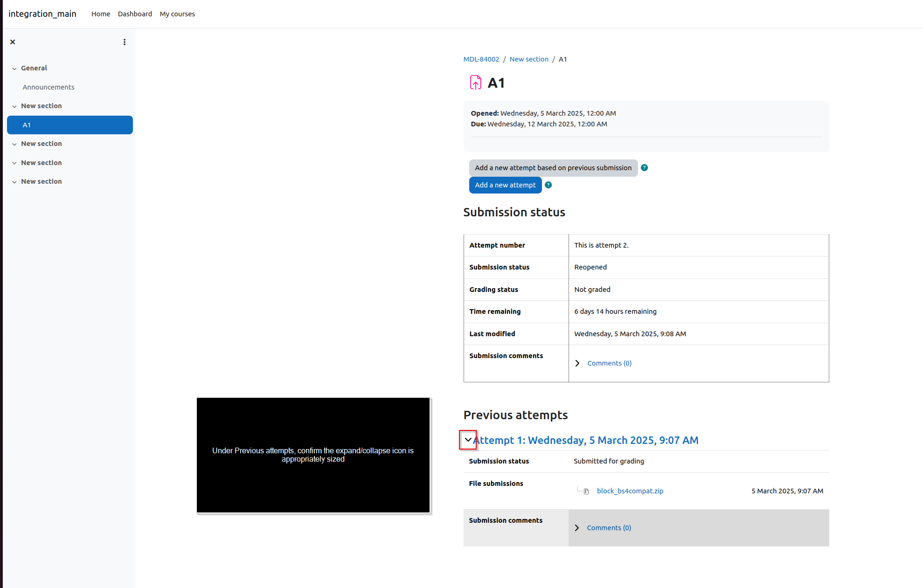The image size is (923, 588).
Task: Click 'Submitted for grading' status text
Action: tap(609, 461)
